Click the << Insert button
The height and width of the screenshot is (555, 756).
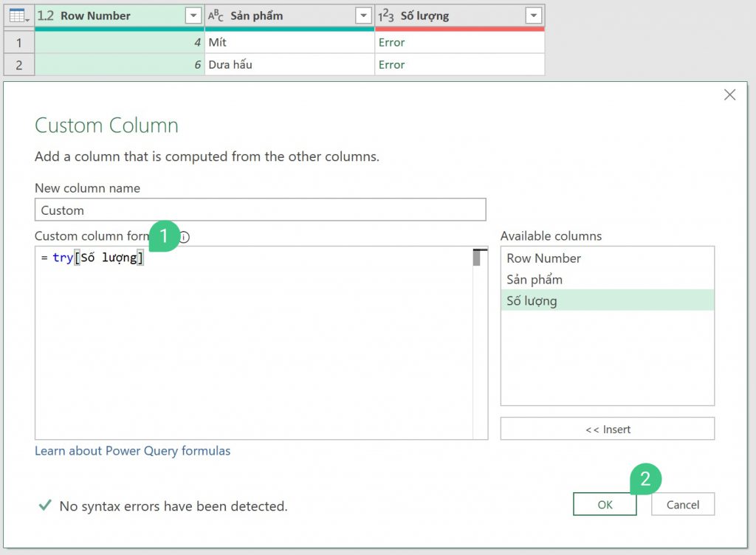(607, 428)
